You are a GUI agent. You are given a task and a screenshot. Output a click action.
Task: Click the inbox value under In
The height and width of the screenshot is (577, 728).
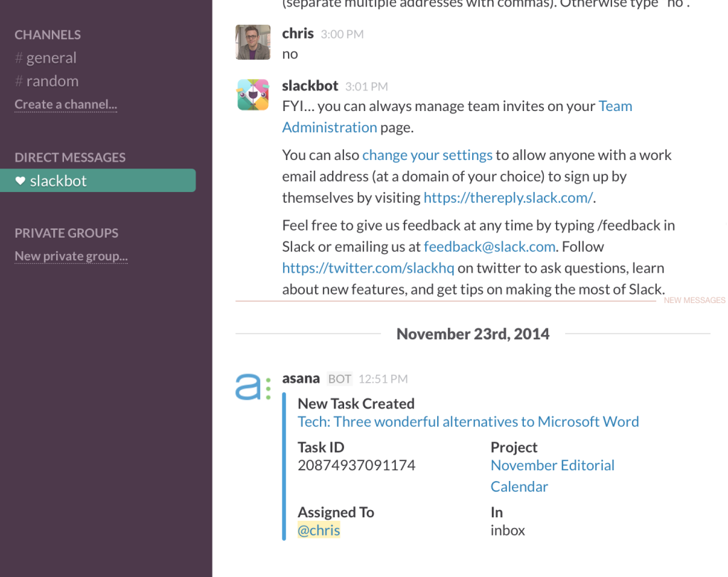pyautogui.click(x=508, y=531)
